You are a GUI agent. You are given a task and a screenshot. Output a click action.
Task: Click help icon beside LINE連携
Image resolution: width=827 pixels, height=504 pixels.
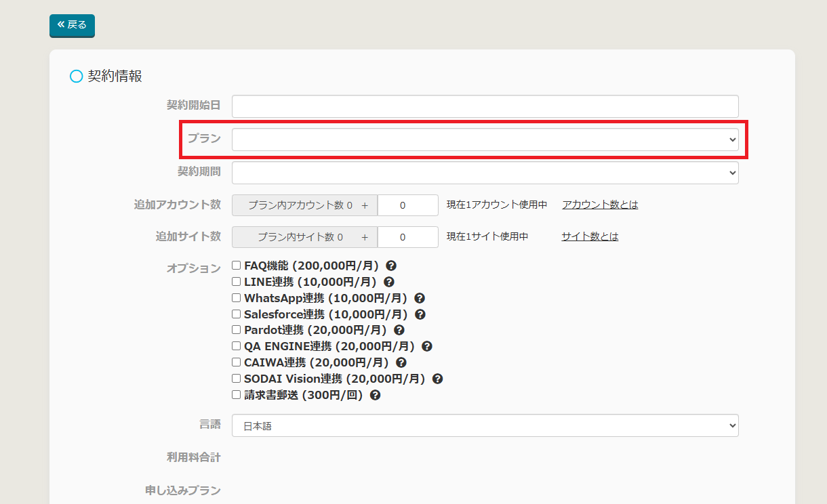389,282
